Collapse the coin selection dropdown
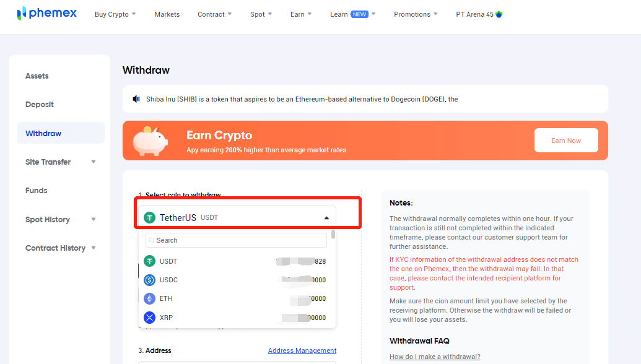The width and height of the screenshot is (641, 364). 326,217
